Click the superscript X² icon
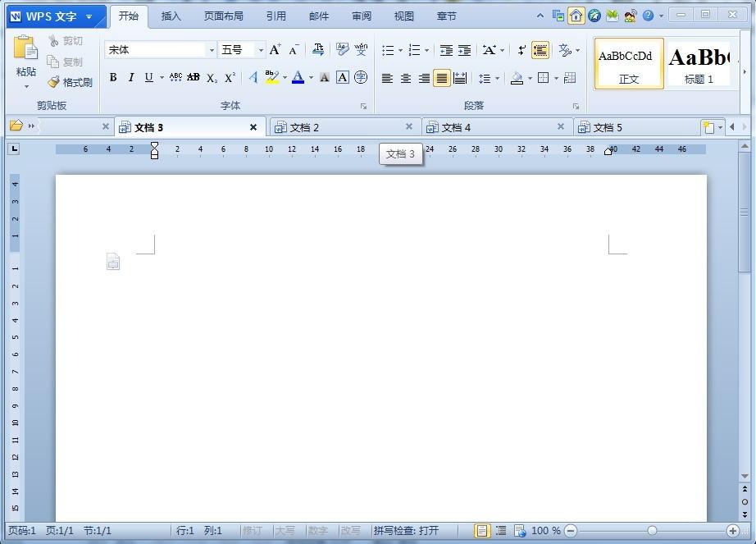This screenshot has width=756, height=544. coord(230,77)
